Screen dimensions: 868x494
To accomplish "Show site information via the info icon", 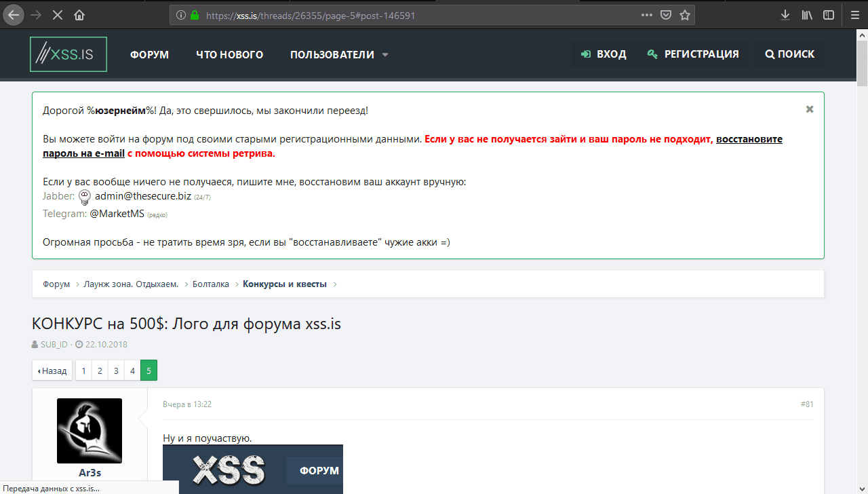I will tap(180, 15).
